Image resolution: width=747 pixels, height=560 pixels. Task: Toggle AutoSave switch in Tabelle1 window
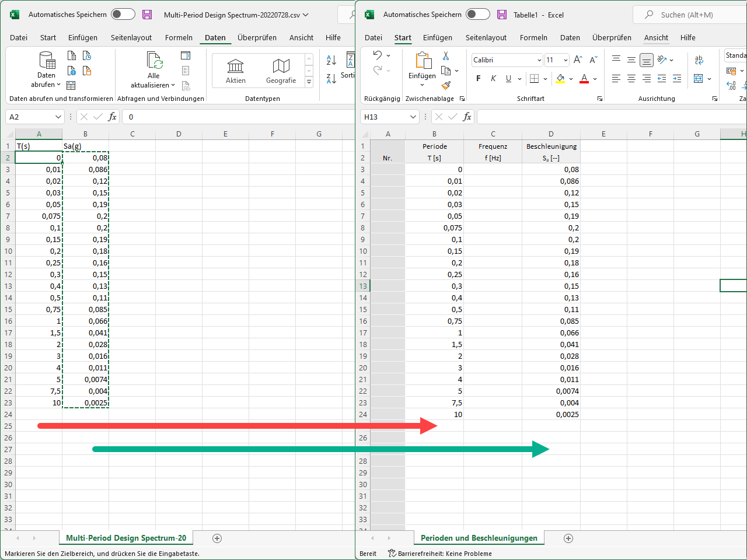click(477, 15)
